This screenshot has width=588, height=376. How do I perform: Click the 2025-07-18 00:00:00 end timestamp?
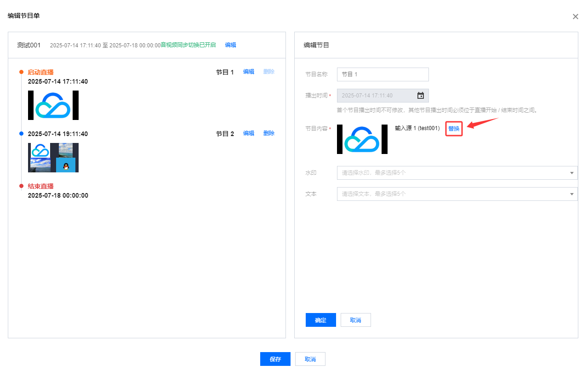coord(58,195)
